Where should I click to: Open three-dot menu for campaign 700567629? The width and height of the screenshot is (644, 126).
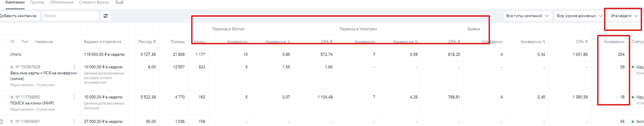(x=74, y=67)
